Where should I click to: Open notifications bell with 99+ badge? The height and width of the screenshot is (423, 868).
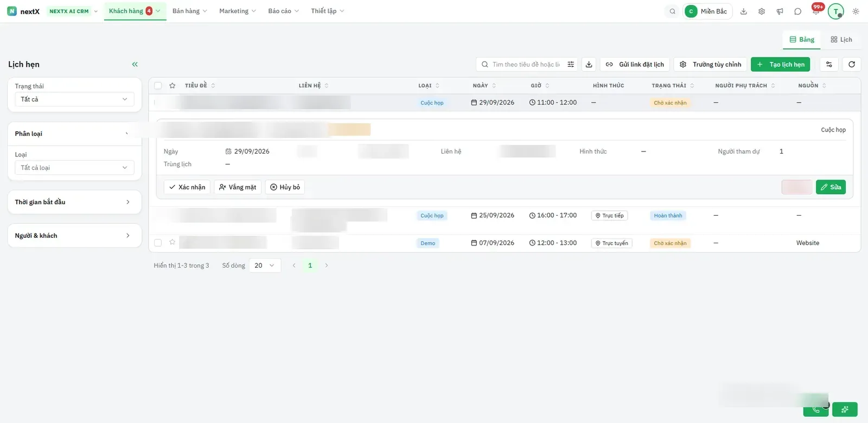coord(816,11)
